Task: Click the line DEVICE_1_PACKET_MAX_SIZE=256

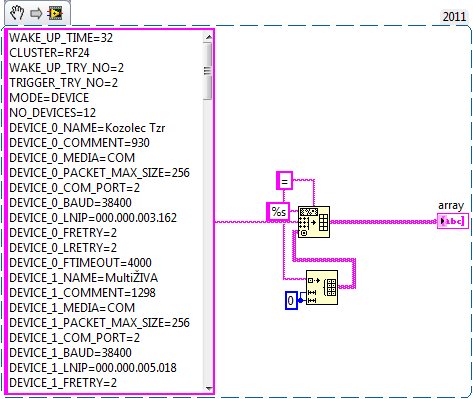Action: tap(99, 323)
